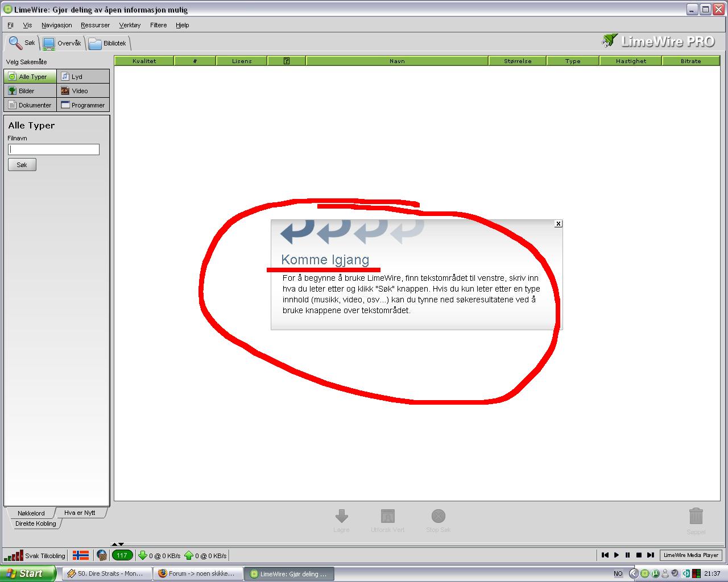Open the Hjelp menu
This screenshot has width=728, height=582.
pyautogui.click(x=182, y=25)
